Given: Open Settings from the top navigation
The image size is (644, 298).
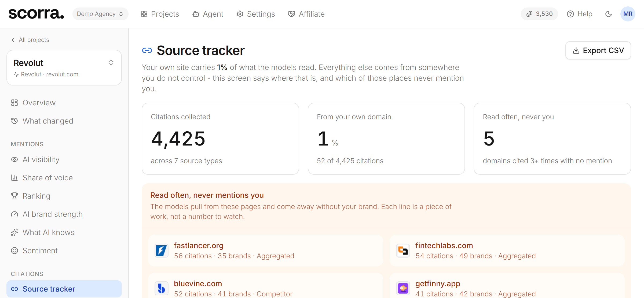Looking at the screenshot, I should tap(256, 14).
